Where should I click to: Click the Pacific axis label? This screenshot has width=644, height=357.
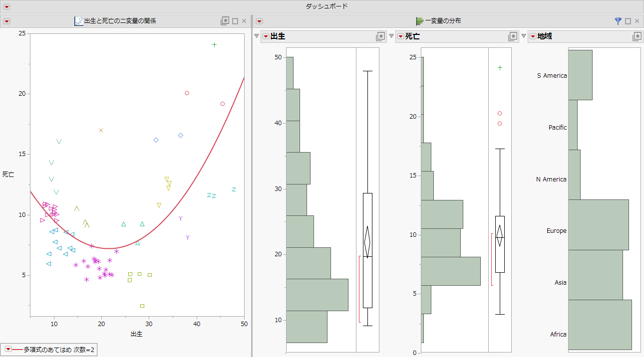click(x=558, y=128)
